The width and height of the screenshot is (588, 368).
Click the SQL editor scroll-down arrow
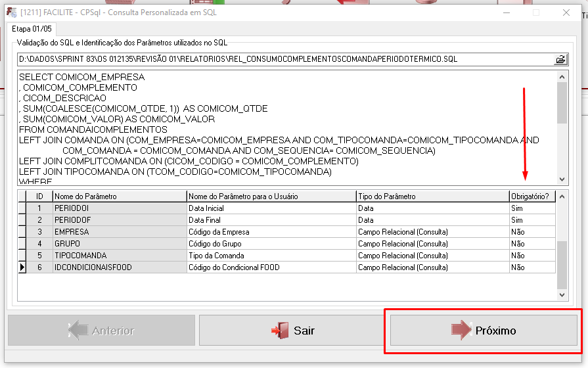[x=562, y=179]
